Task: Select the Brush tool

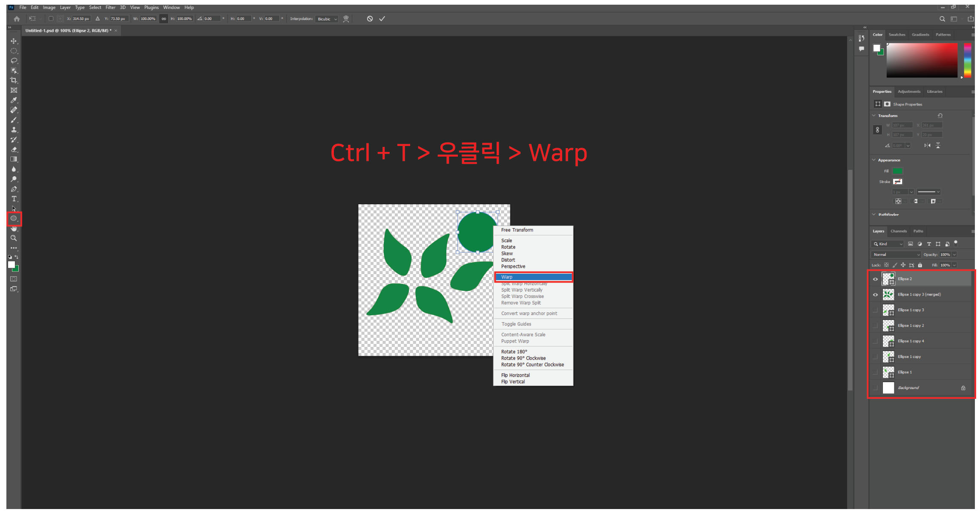Action: click(14, 120)
